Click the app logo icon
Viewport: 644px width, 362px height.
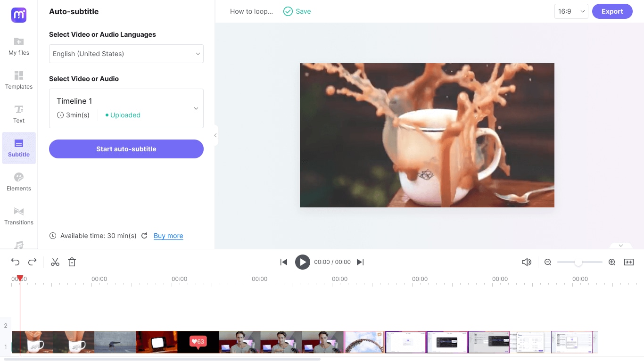tap(19, 15)
